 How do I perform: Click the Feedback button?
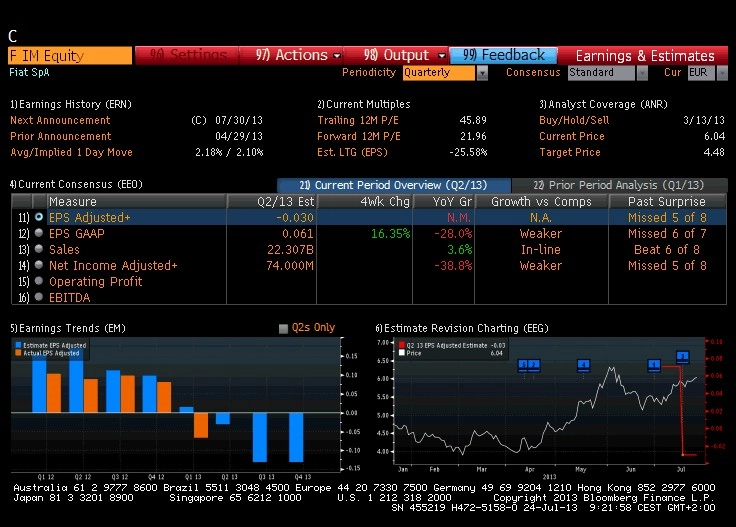[504, 55]
